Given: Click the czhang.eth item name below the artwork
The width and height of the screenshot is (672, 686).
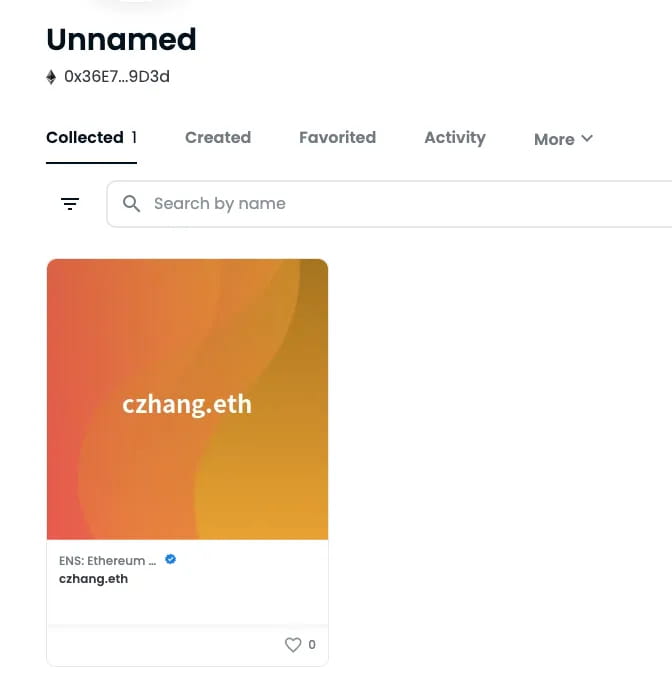Looking at the screenshot, I should [93, 578].
